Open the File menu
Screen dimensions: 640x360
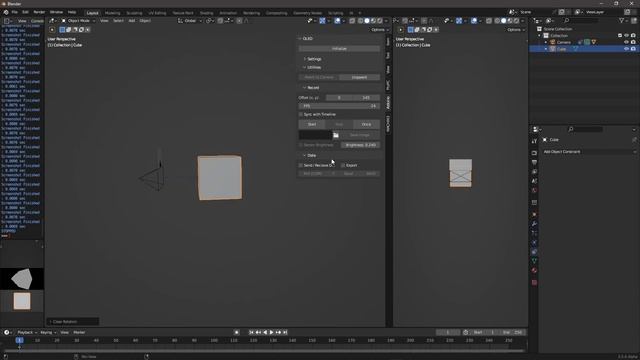click(15, 12)
